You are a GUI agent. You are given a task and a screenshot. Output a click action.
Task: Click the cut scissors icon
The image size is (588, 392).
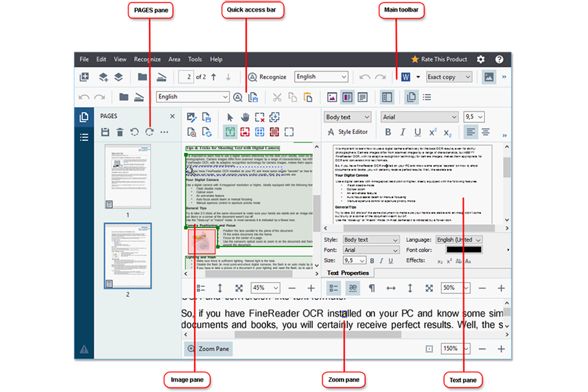277,97
